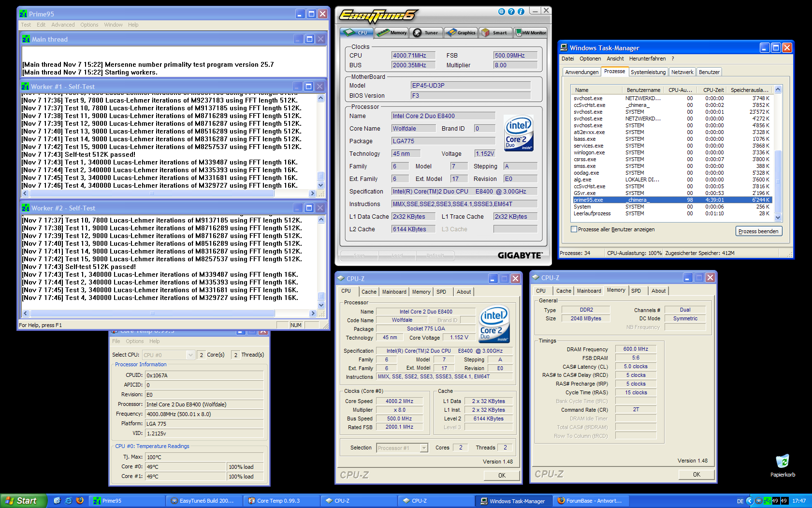Sort processes by the Benutzername column header
The image size is (812, 508).
coord(643,90)
